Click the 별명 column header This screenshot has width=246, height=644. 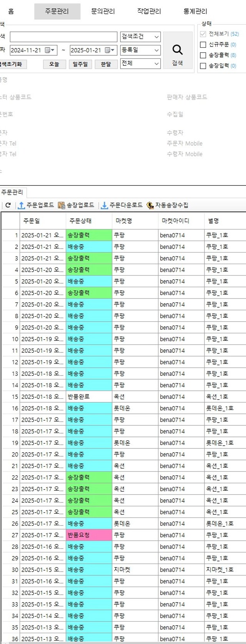click(225, 221)
